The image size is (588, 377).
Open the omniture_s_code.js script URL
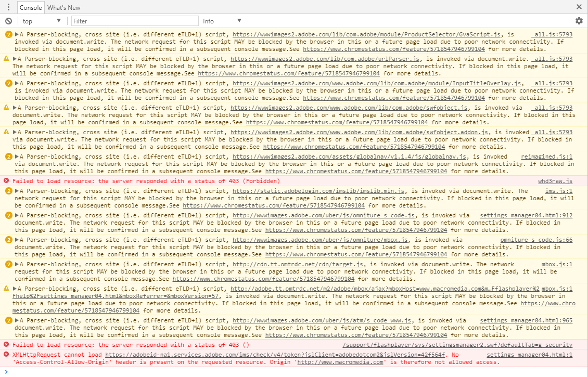[324, 215]
